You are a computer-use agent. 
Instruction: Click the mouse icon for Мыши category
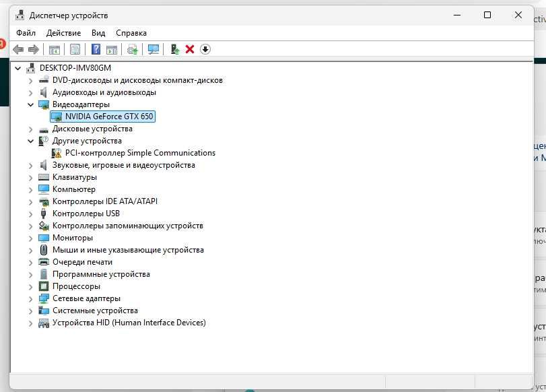pyautogui.click(x=44, y=250)
